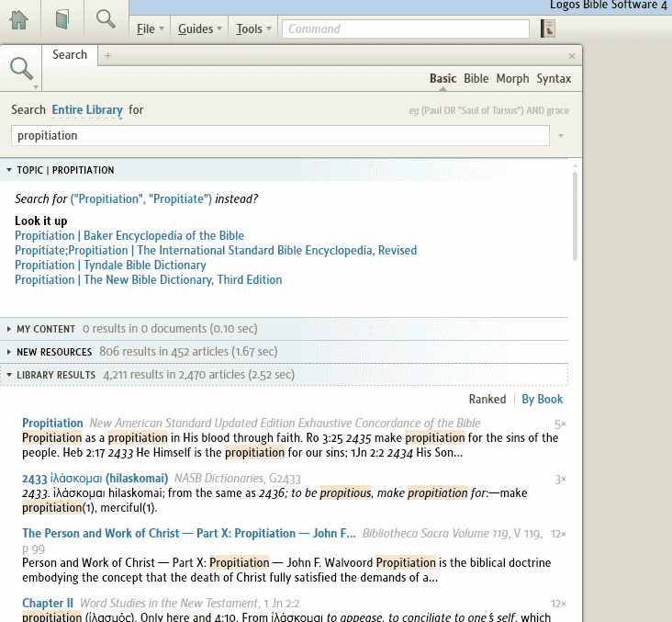Open Propitiation in The New Bible Dictionary
Image resolution: width=672 pixels, height=622 pixels.
149,279
